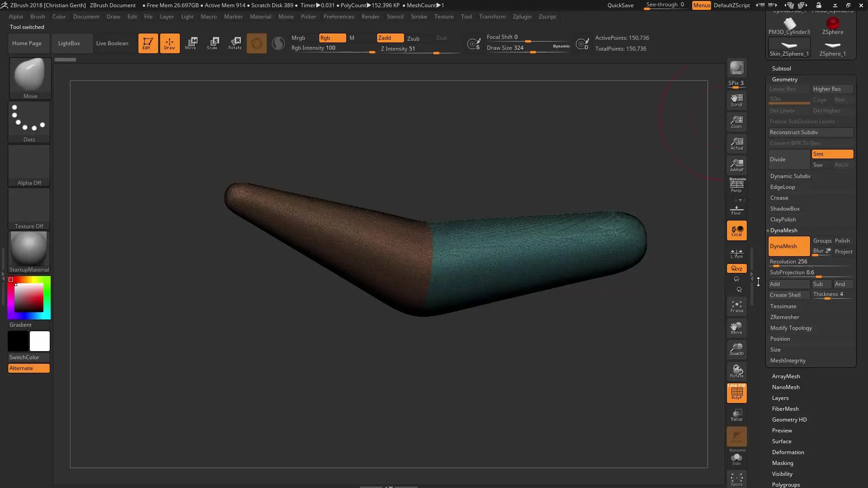This screenshot has width=868, height=488.
Task: Open the Stroke menu
Action: 419,17
